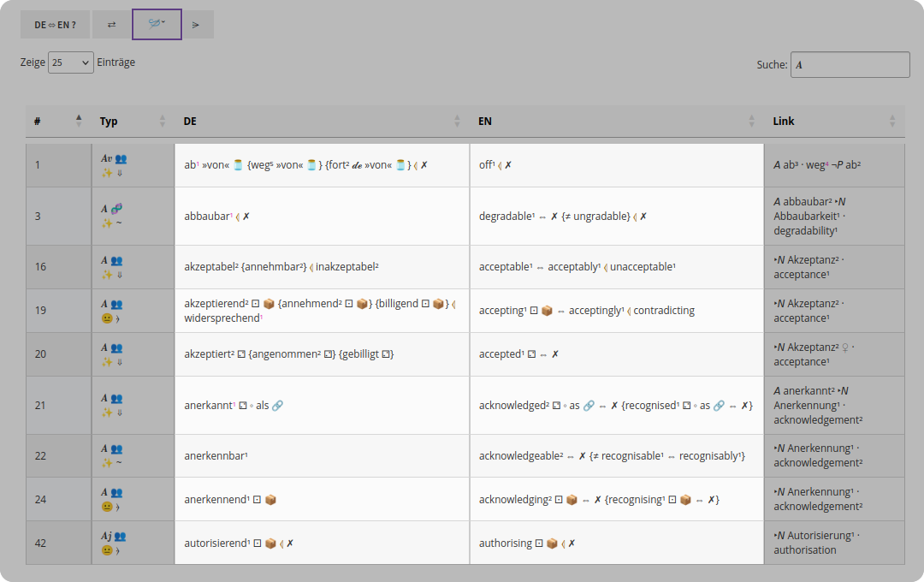This screenshot has height=582, width=924.
Task: Sort the table by the "#" column
Action: [x=58, y=121]
